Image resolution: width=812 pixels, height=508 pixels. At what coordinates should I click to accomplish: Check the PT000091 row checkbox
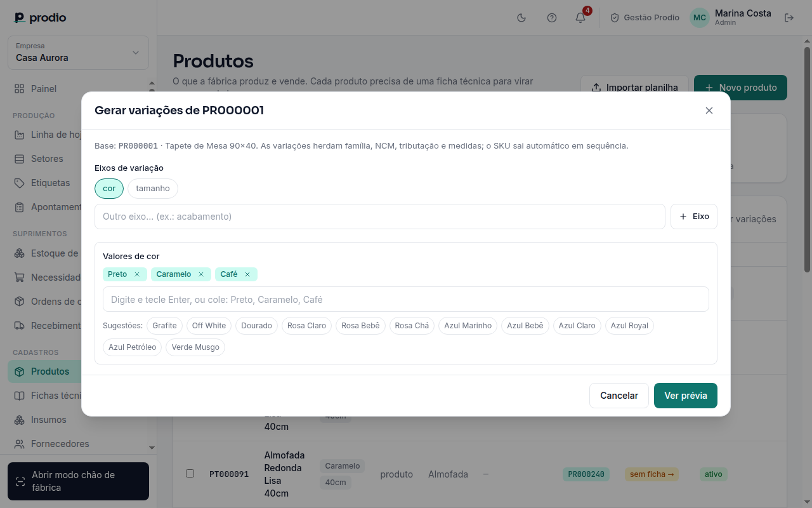190,473
